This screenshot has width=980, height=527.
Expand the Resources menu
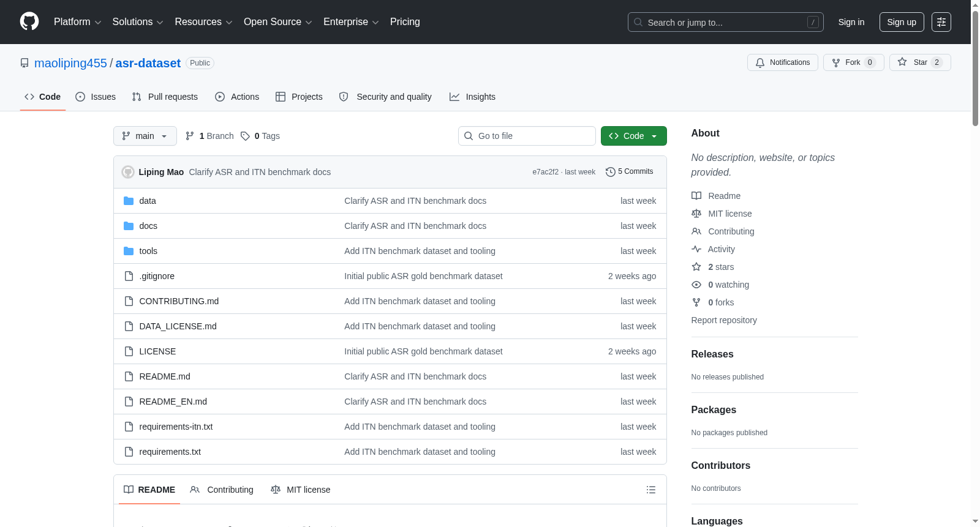(x=203, y=22)
